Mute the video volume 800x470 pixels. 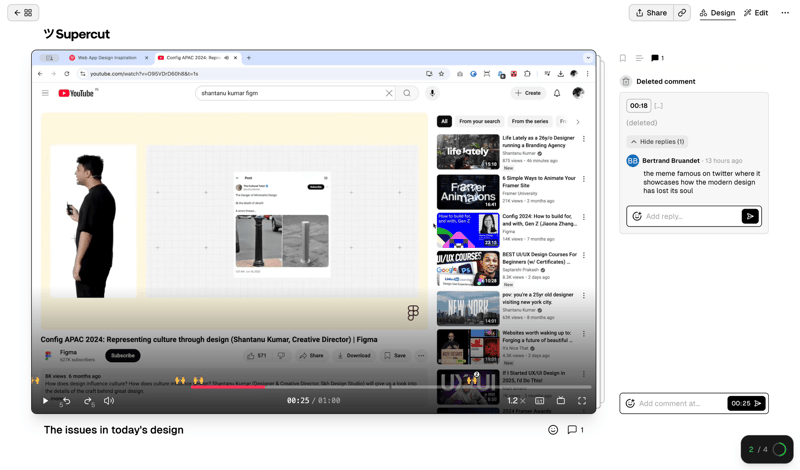[x=109, y=401]
